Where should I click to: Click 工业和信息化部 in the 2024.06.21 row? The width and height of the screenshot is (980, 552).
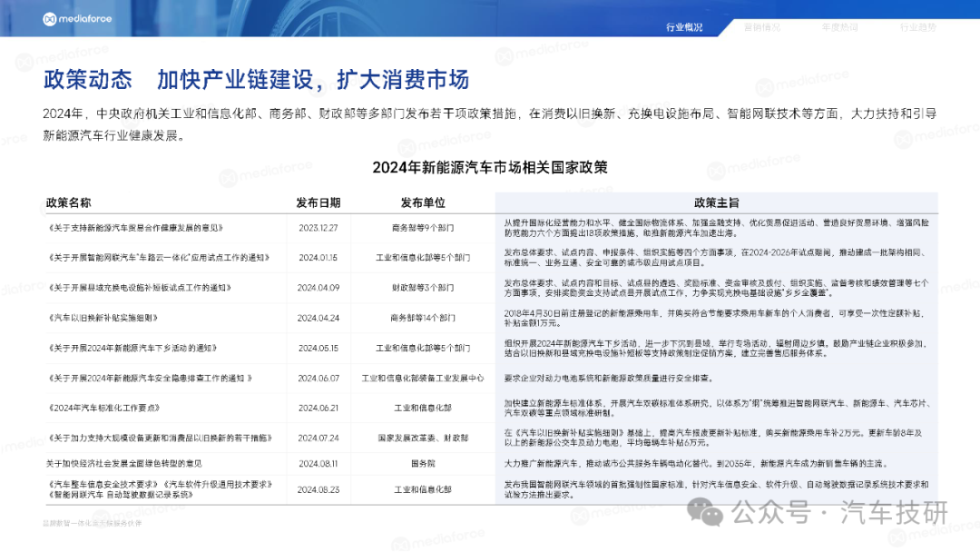click(423, 408)
